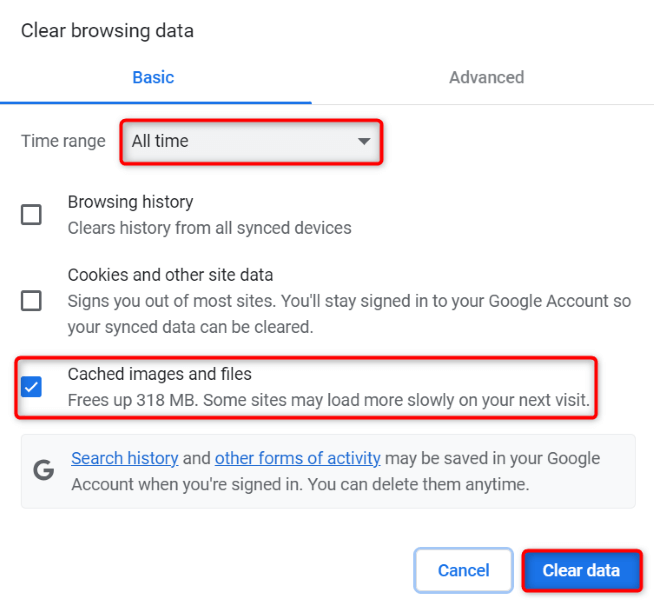This screenshot has height=600, width=654.
Task: Follow the other forms of activity link
Action: click(297, 458)
